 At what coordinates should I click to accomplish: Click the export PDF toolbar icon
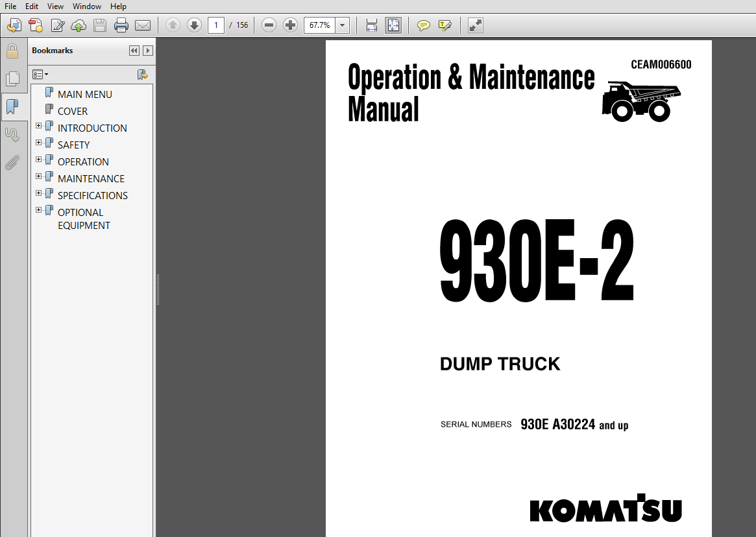pos(14,25)
